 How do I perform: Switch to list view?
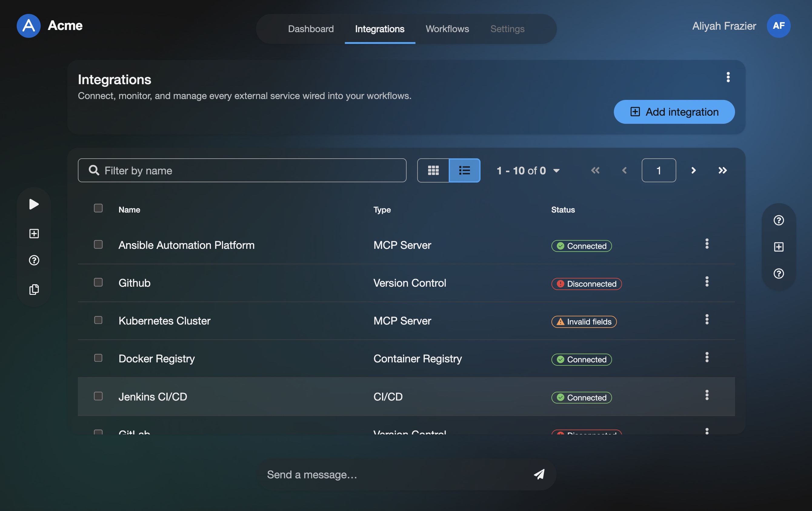[464, 170]
